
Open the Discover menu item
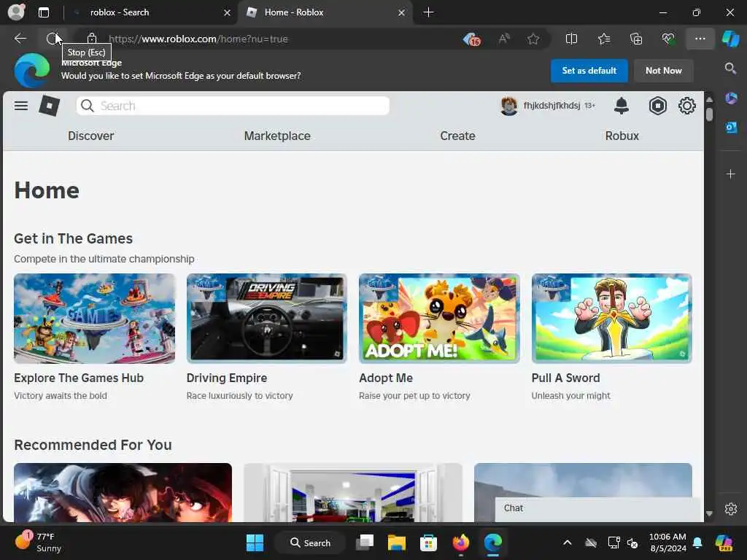point(90,136)
